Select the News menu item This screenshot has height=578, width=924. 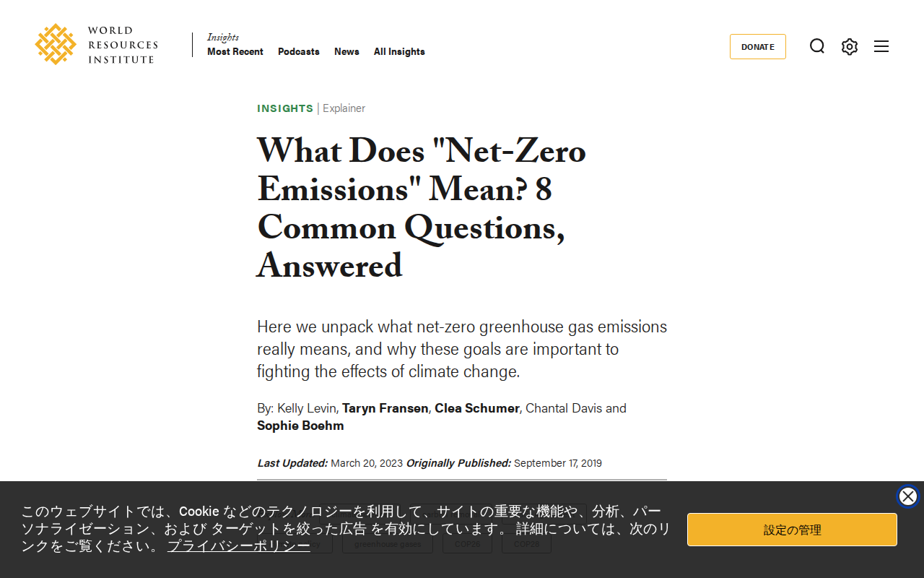click(x=346, y=51)
